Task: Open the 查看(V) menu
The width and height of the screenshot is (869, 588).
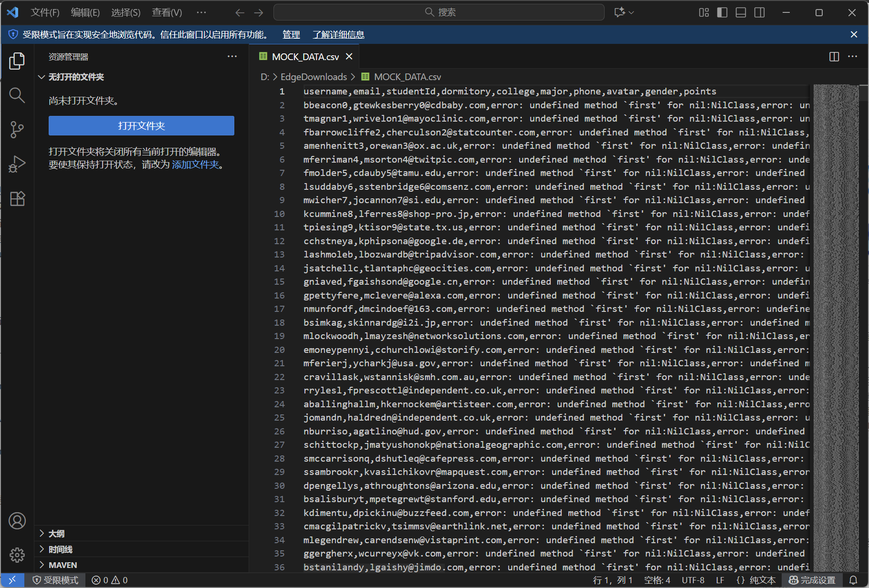Action: [167, 12]
